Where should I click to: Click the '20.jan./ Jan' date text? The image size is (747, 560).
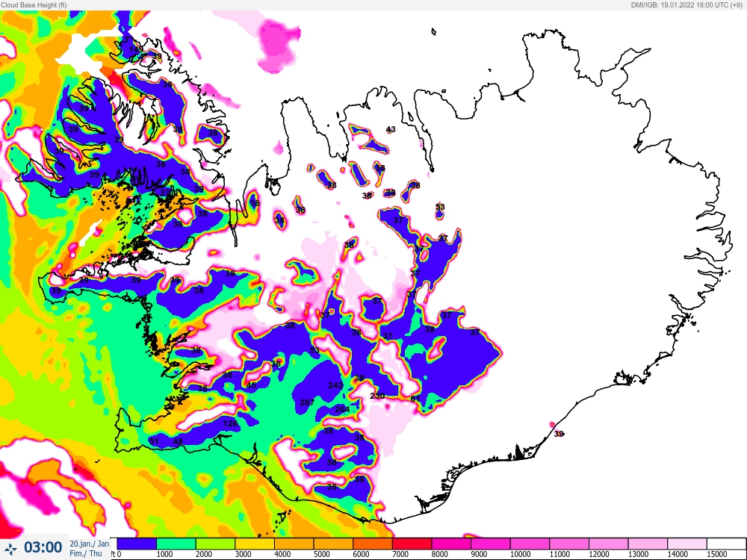[89, 544]
